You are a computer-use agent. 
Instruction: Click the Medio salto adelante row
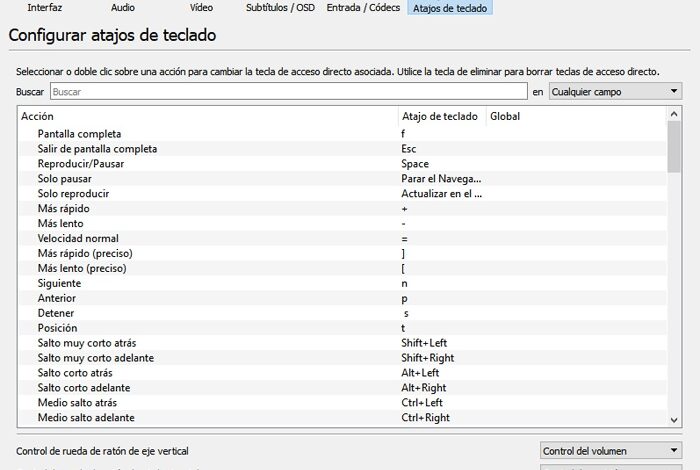pos(86,417)
